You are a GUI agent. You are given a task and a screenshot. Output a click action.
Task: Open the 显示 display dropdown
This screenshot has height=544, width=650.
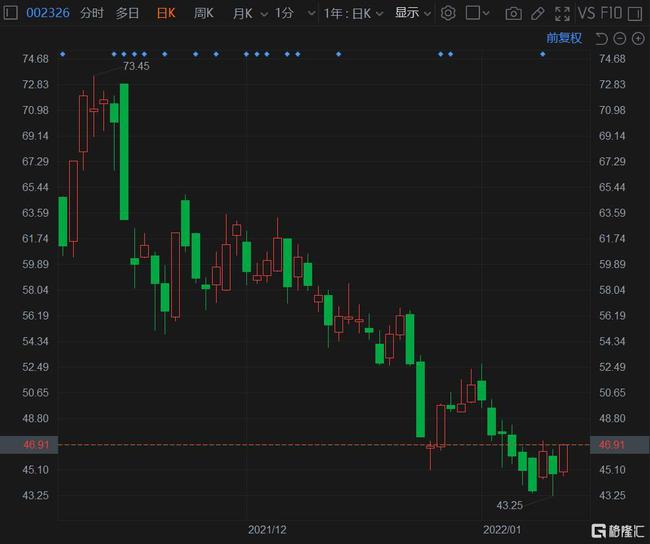[413, 13]
